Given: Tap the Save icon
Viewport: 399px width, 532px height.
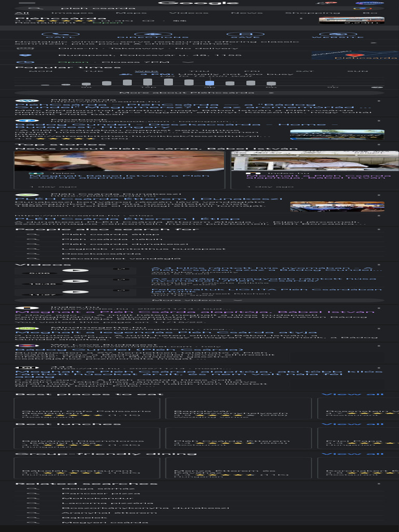Looking at the screenshot, I should (245, 35).
